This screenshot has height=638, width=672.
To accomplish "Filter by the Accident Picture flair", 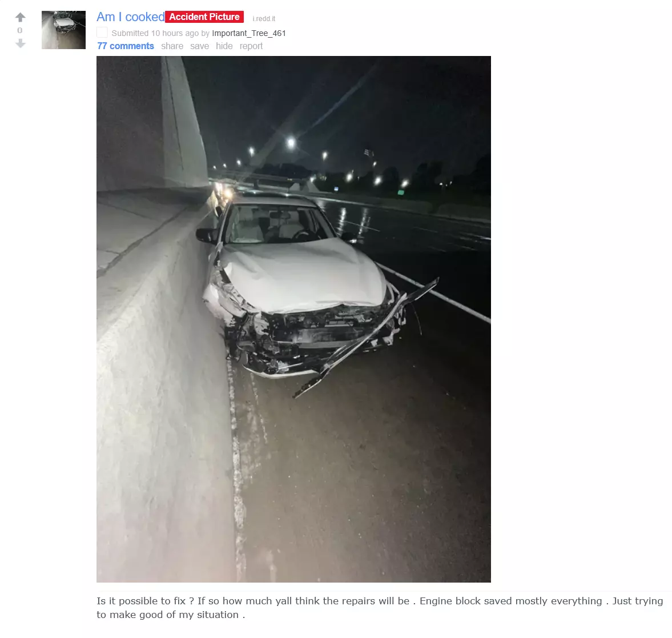I will (x=204, y=17).
